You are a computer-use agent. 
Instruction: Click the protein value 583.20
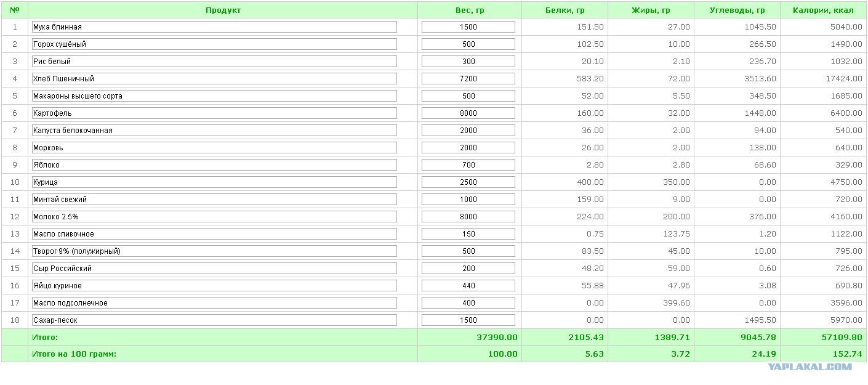tap(590, 79)
